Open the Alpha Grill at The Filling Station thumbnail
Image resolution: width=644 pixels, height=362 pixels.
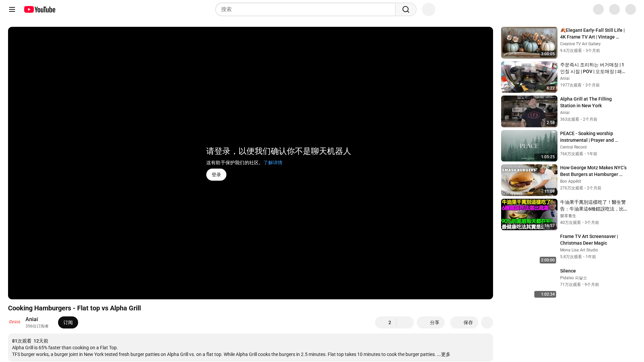(x=529, y=111)
